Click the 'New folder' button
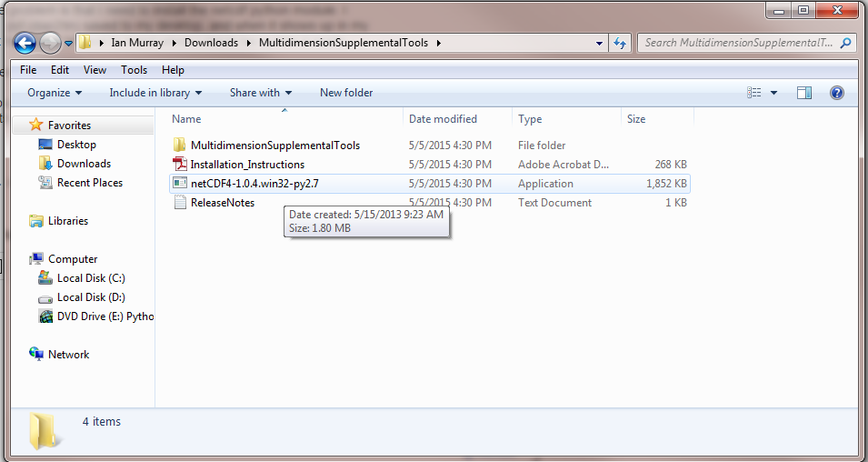The width and height of the screenshot is (868, 462). point(346,93)
